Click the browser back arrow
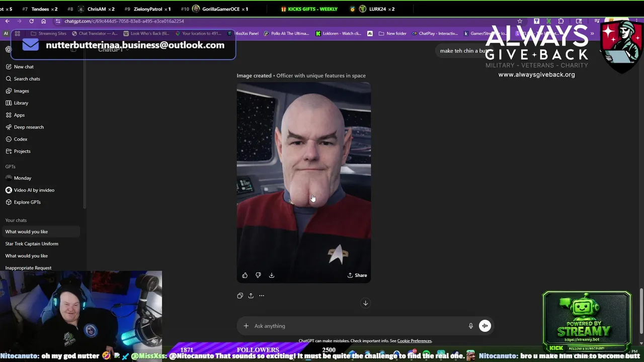Screen dimensions: 644x362 pyautogui.click(x=8, y=21)
